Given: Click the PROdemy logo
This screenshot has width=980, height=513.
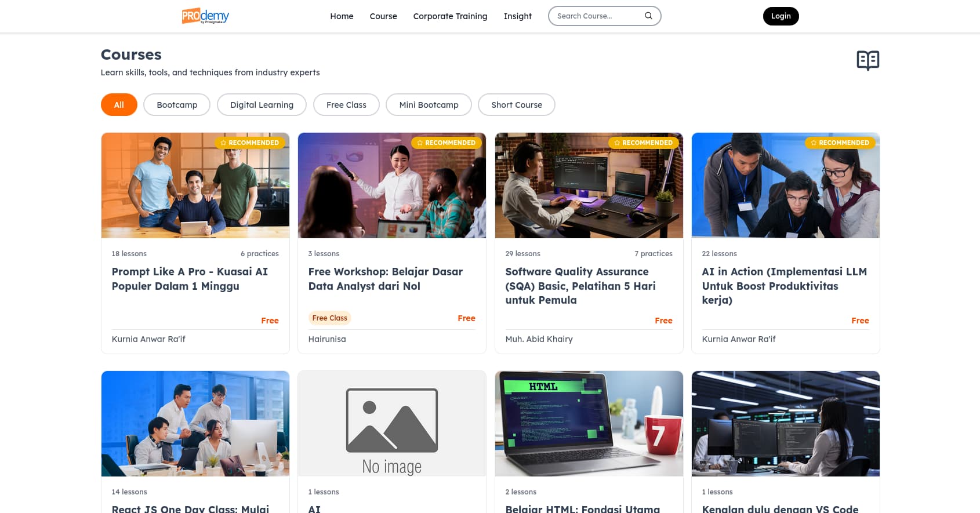Looking at the screenshot, I should point(205,16).
